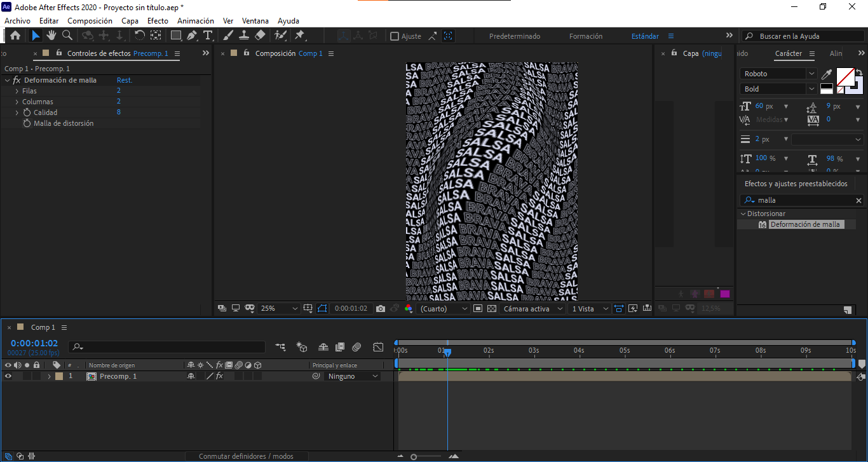Screen dimensions: 868x462
Task: Open the composition mini-flowchart icon
Action: click(280, 347)
